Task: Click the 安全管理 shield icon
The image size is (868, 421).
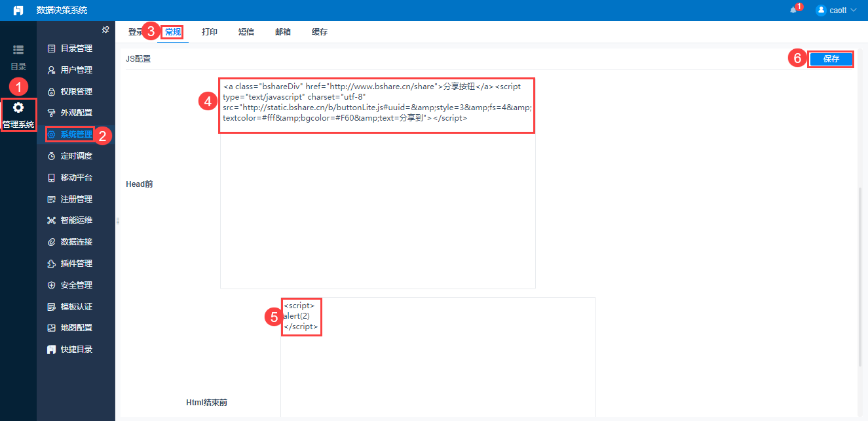Action: (x=51, y=285)
